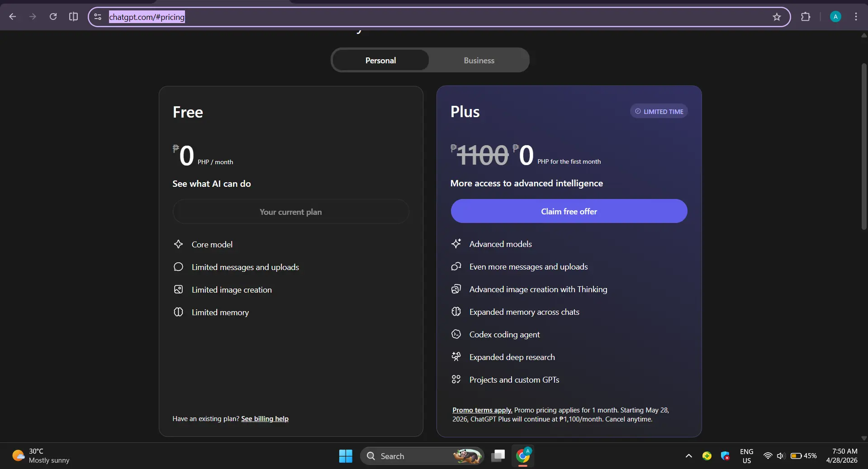Image resolution: width=868 pixels, height=469 pixels.
Task: Click the Expanded memory across chats icon
Action: tap(456, 312)
